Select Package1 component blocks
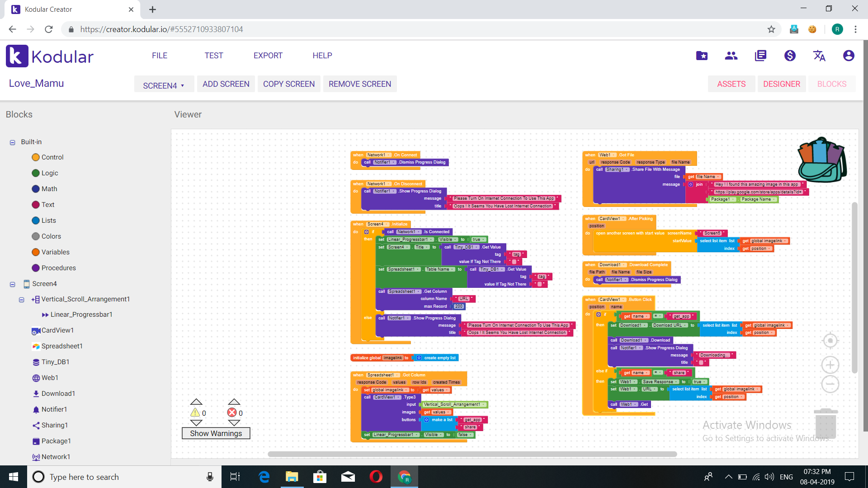This screenshot has height=488, width=868. pos(52,441)
